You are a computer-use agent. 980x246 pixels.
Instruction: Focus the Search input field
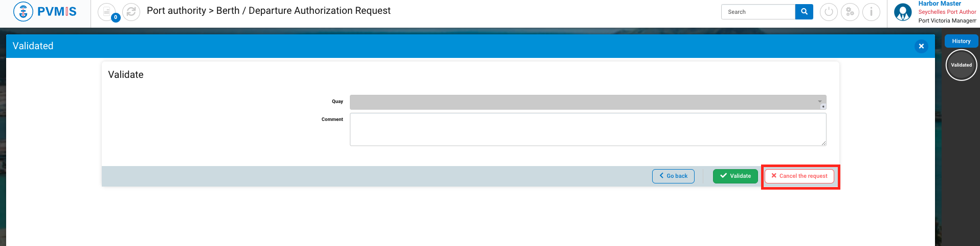click(758, 12)
